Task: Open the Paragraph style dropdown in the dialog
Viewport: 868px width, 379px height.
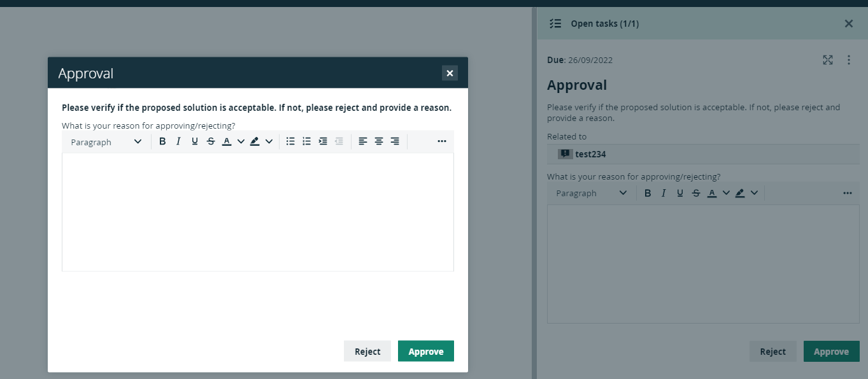Action: coord(106,141)
